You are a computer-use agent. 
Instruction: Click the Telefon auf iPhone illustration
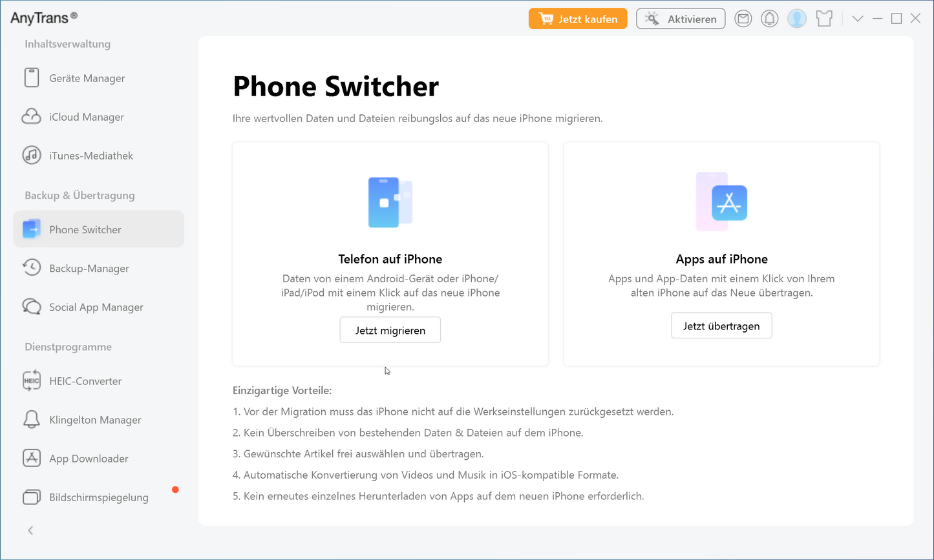[390, 202]
